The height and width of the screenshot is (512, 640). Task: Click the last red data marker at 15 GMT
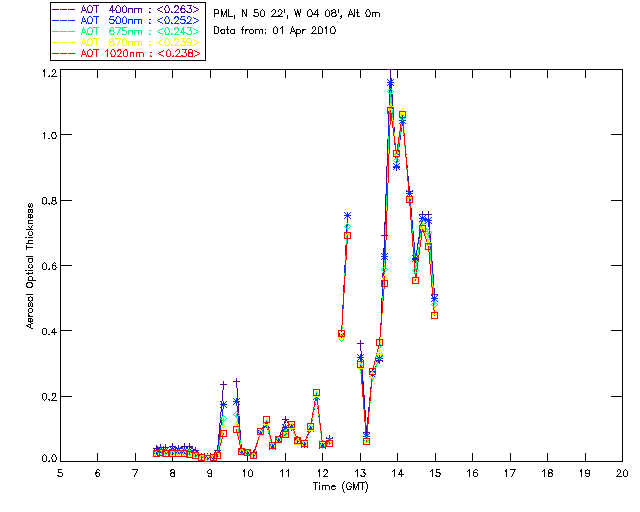(435, 315)
